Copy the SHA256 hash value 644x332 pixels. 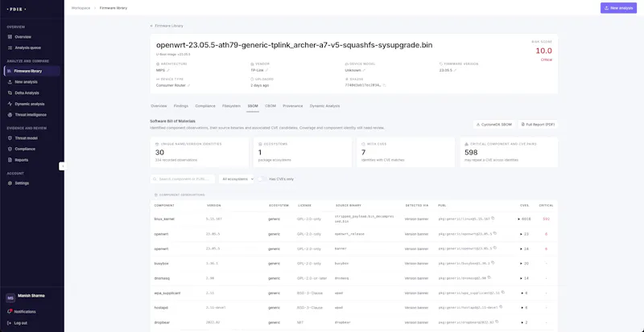point(385,85)
